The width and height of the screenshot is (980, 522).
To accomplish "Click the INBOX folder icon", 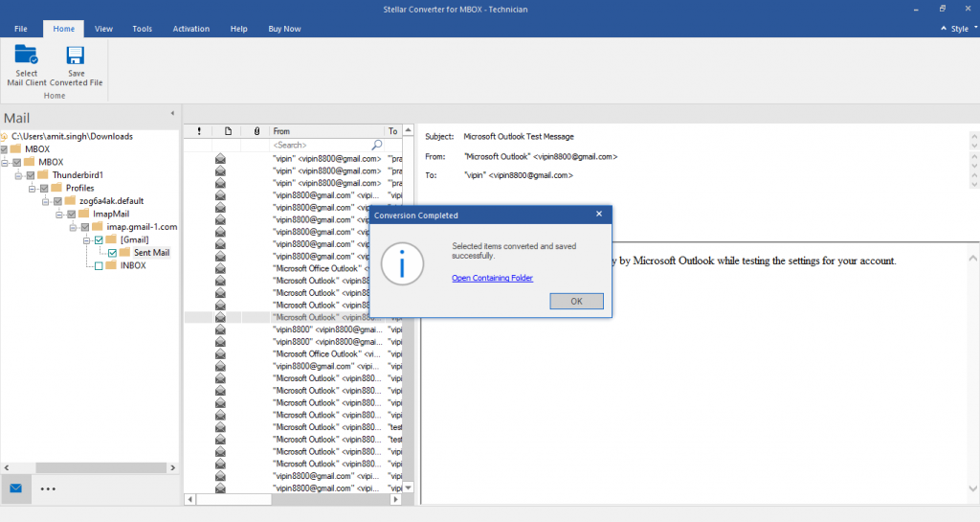I will click(111, 265).
